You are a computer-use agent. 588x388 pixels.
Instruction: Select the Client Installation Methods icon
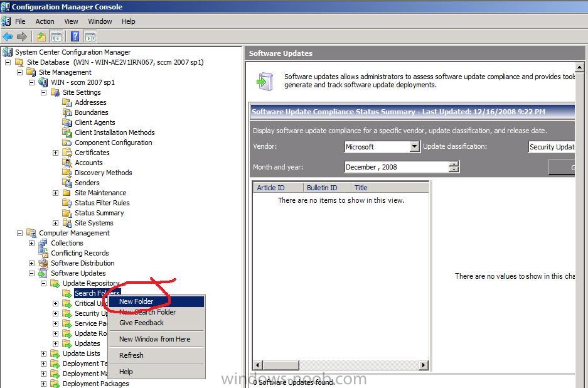(x=67, y=132)
